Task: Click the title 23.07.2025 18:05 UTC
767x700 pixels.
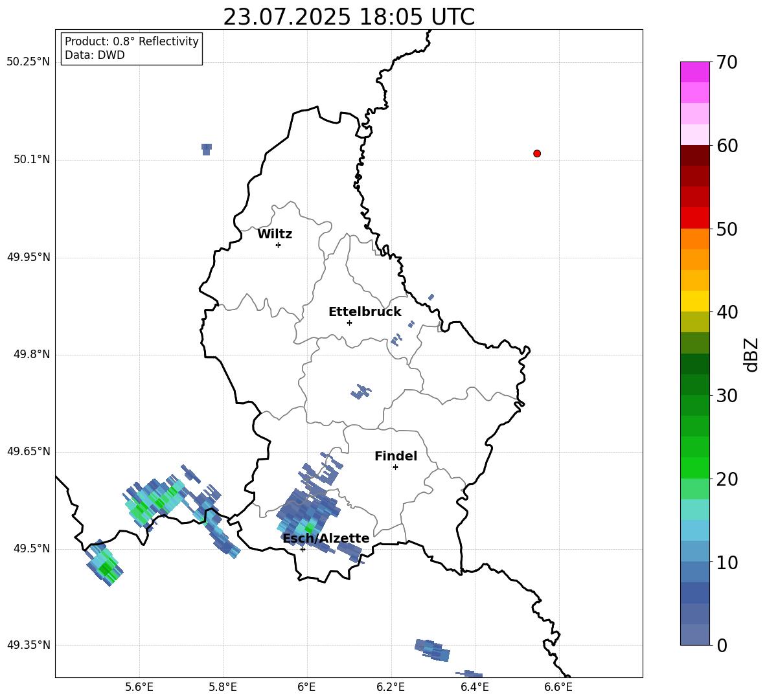Action: pos(349,17)
